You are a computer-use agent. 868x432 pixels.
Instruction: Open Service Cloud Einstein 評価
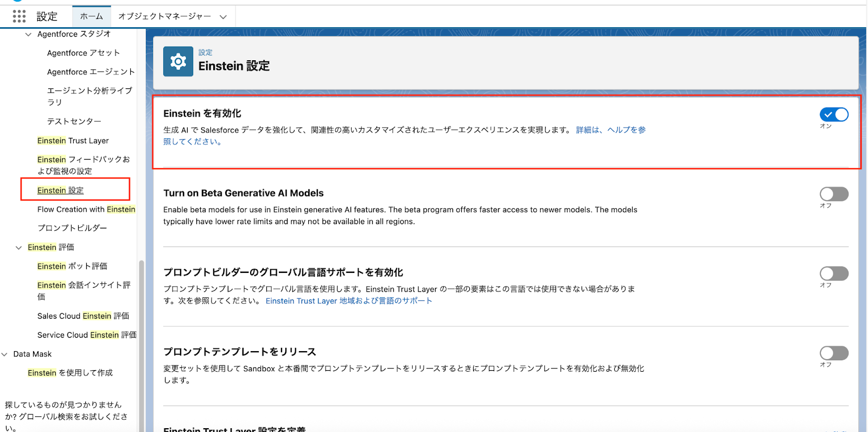[x=87, y=335]
